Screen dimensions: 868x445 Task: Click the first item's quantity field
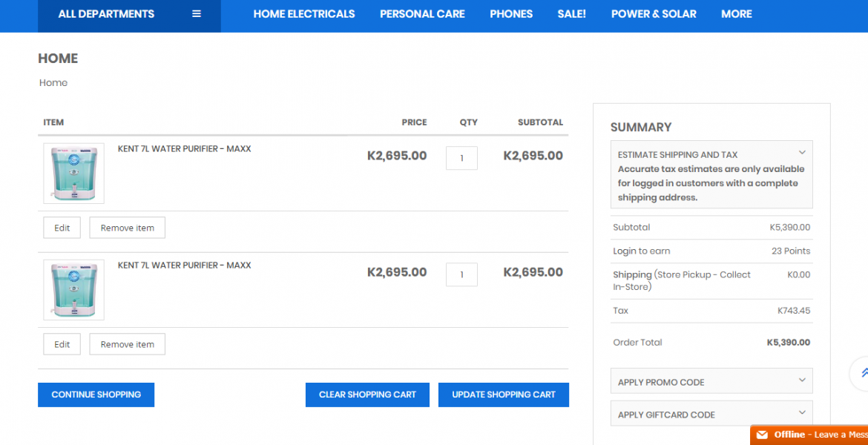(461, 158)
